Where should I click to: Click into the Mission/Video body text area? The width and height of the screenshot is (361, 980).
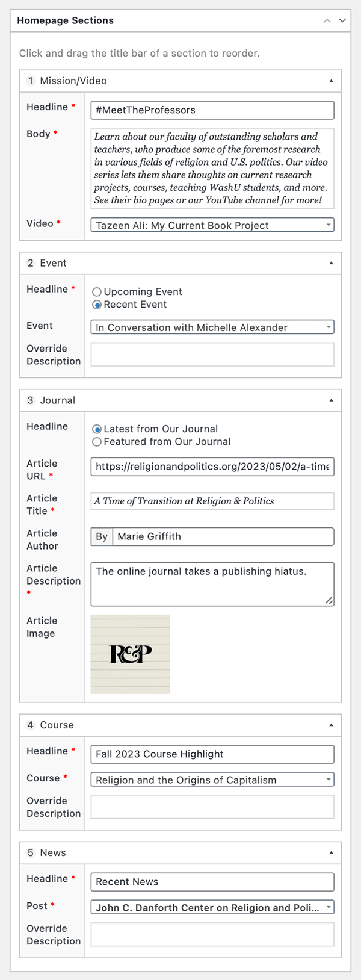click(x=212, y=168)
